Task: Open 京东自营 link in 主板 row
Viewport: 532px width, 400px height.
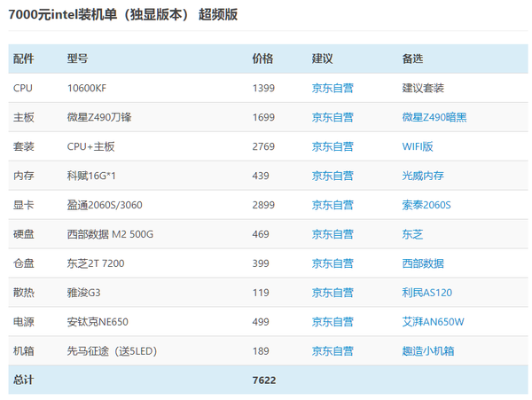Action: pyautogui.click(x=332, y=117)
